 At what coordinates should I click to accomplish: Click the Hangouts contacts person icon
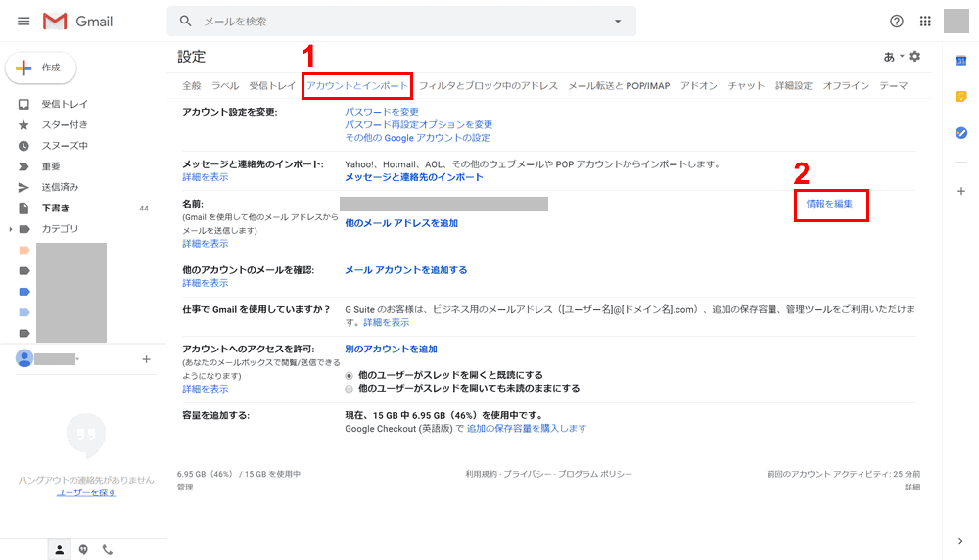pos(60,549)
